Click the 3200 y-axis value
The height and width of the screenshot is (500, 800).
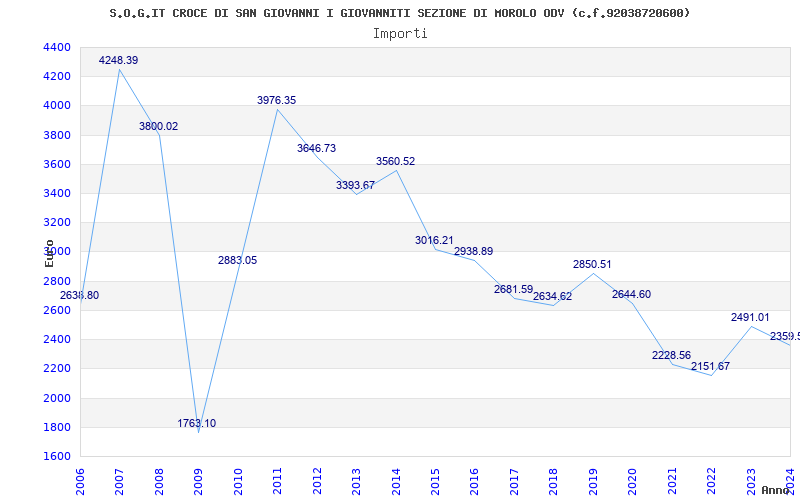(57, 222)
